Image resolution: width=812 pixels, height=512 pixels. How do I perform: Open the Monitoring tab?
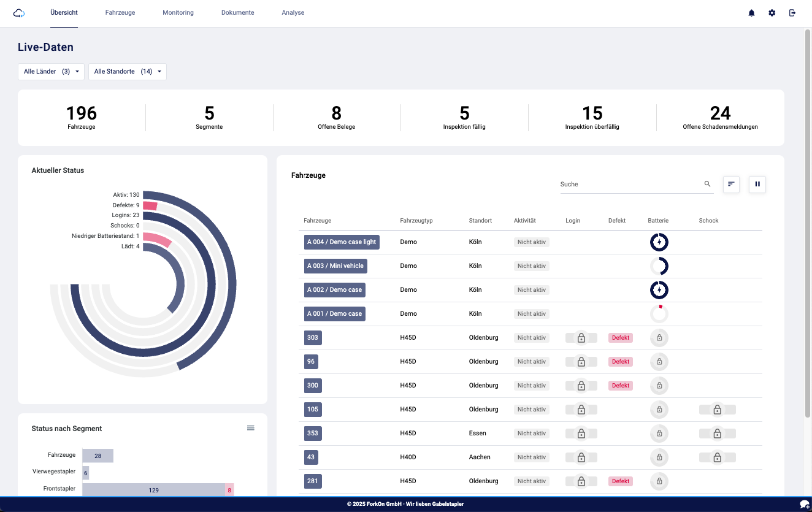tap(178, 13)
